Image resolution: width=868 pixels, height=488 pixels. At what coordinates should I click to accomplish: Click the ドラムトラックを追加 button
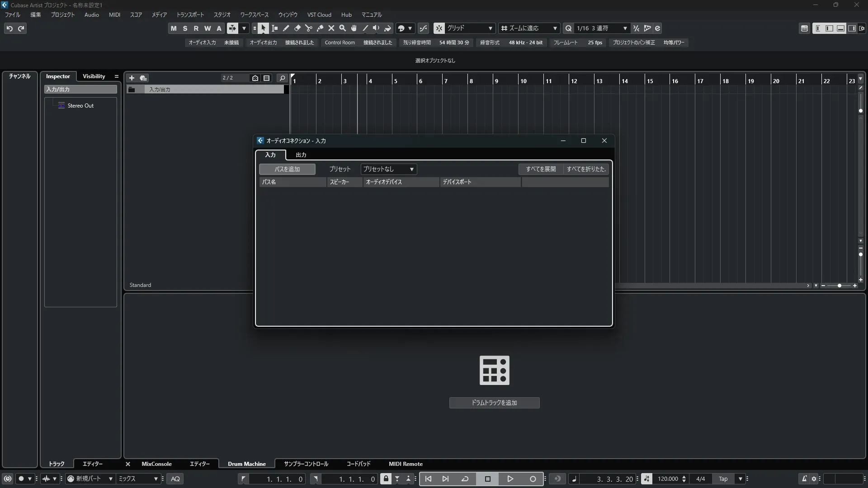point(494,403)
